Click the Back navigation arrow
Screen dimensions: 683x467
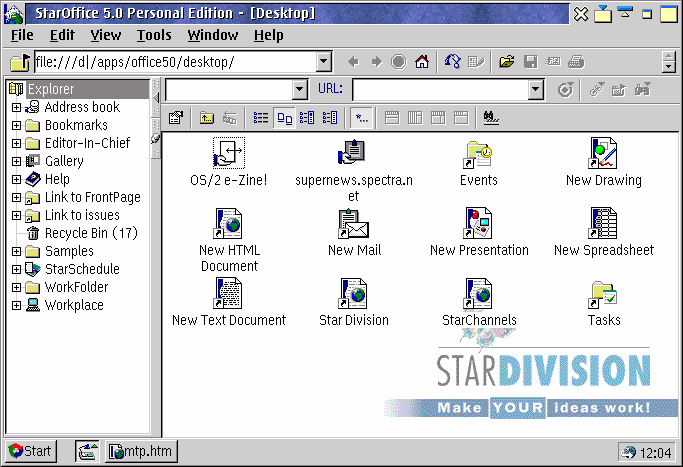(353, 62)
